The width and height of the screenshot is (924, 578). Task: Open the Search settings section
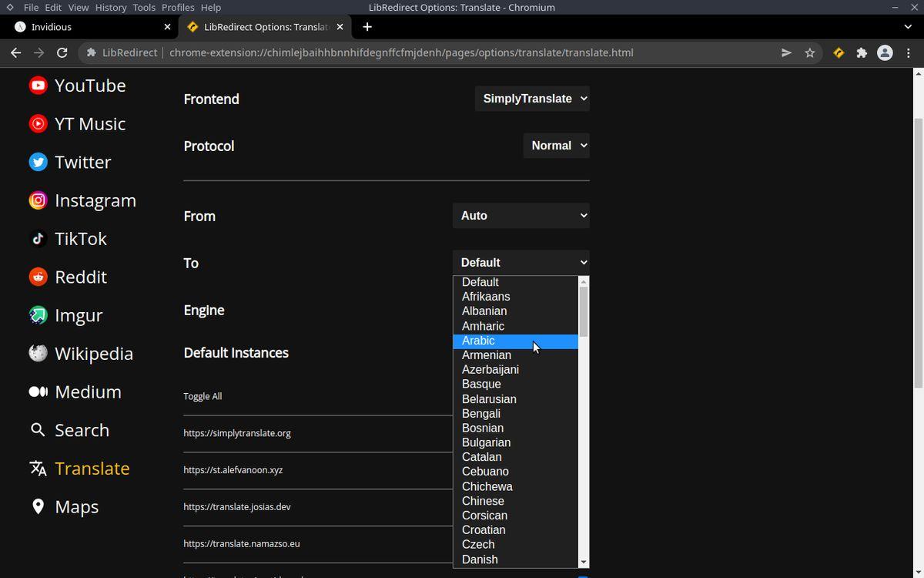[x=69, y=430]
